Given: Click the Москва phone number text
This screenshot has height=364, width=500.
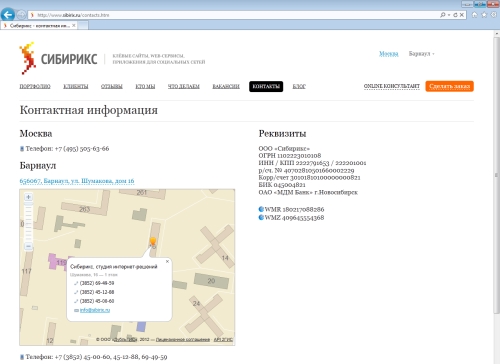Looking at the screenshot, I should [82, 149].
